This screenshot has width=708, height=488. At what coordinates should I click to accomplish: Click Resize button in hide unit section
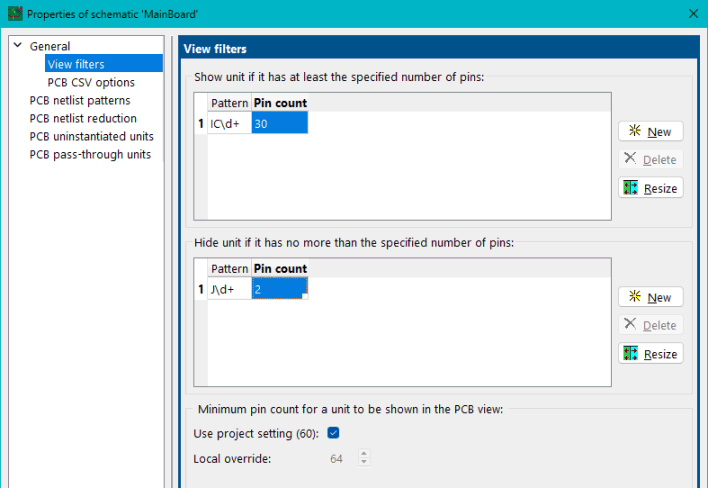[x=650, y=354]
